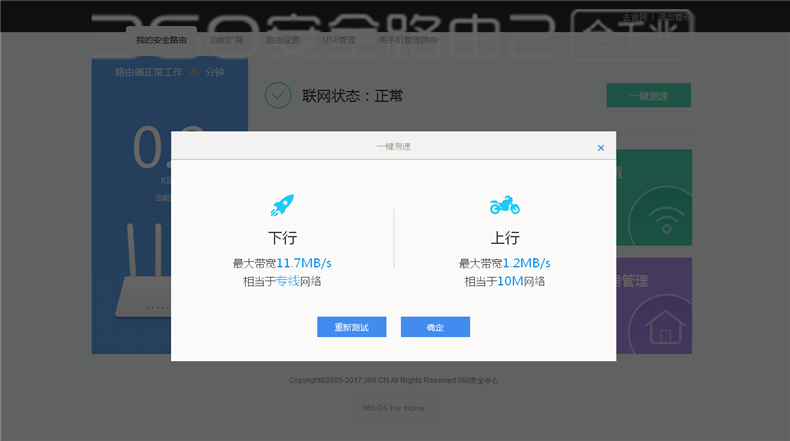Click the 退出管理 logout link
The height and width of the screenshot is (441, 790).
(673, 17)
